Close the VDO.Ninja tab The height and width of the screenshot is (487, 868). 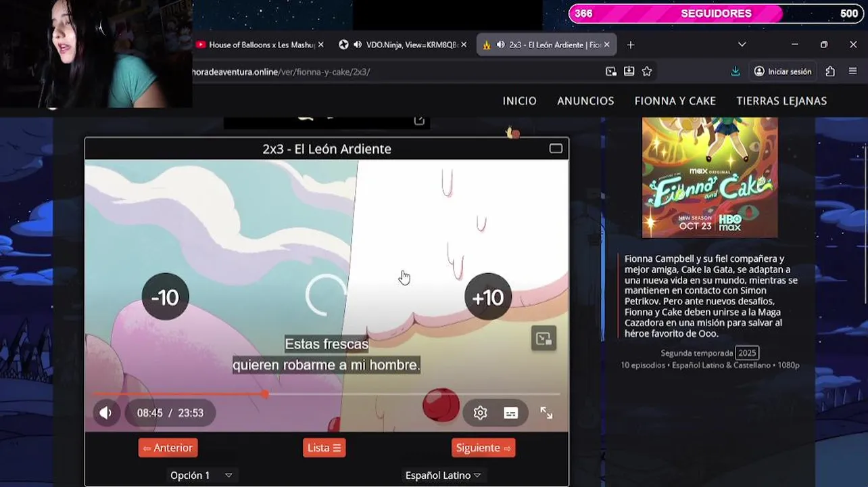[x=464, y=45]
